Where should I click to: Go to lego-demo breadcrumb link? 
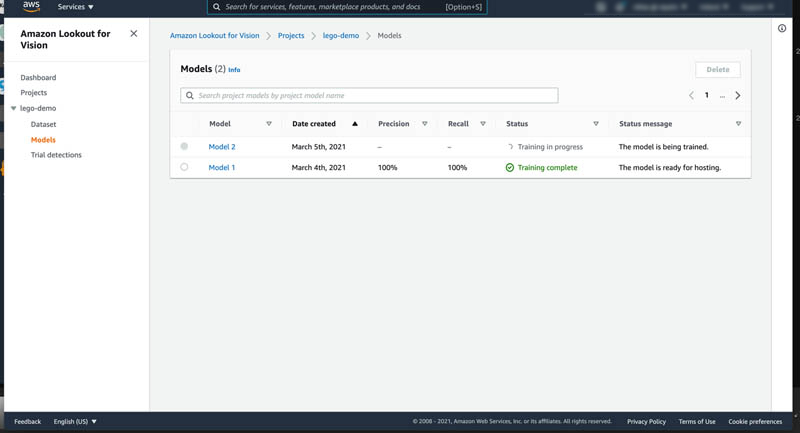pyautogui.click(x=341, y=36)
